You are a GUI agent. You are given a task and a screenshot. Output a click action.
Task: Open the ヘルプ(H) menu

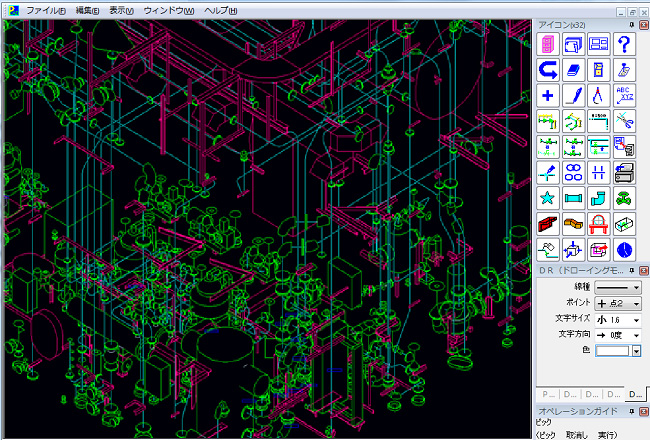220,11
